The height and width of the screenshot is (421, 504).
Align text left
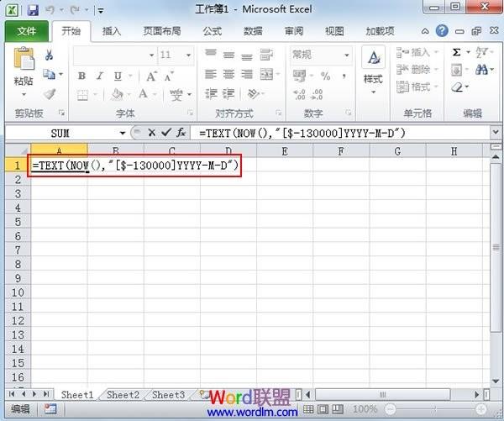point(211,74)
